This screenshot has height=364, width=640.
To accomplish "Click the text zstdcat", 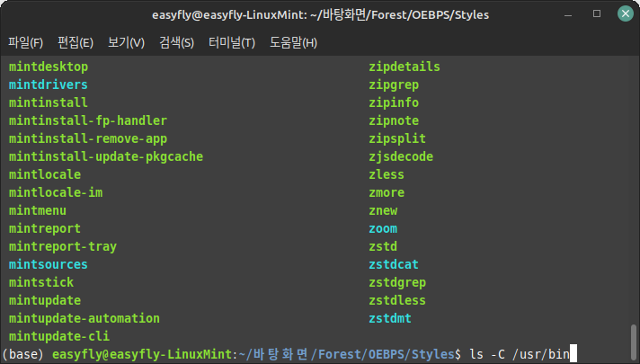I will [394, 264].
